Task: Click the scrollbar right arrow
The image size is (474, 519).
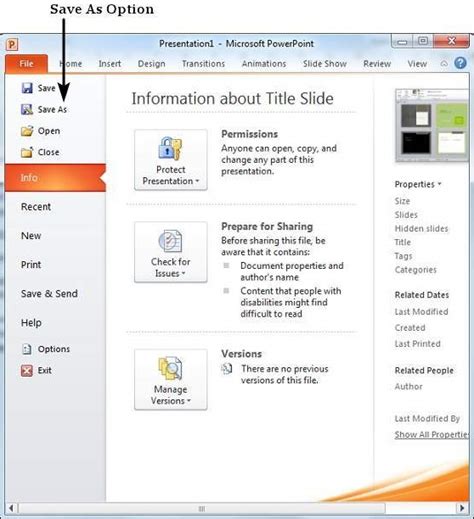Action: pyautogui.click(x=462, y=509)
